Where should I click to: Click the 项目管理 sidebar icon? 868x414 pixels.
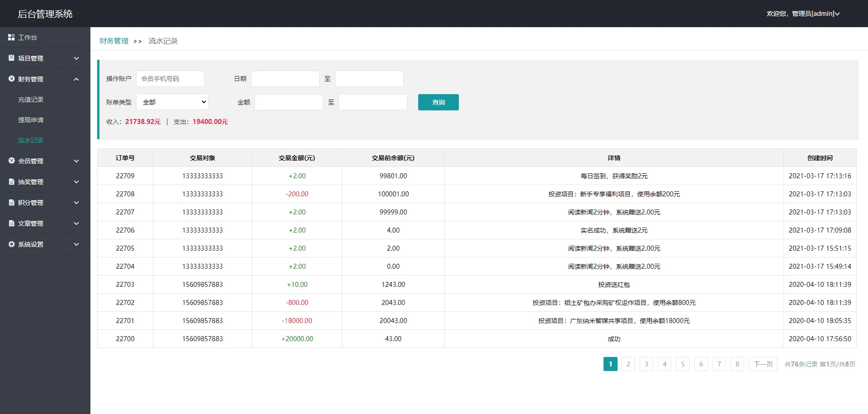[11, 58]
